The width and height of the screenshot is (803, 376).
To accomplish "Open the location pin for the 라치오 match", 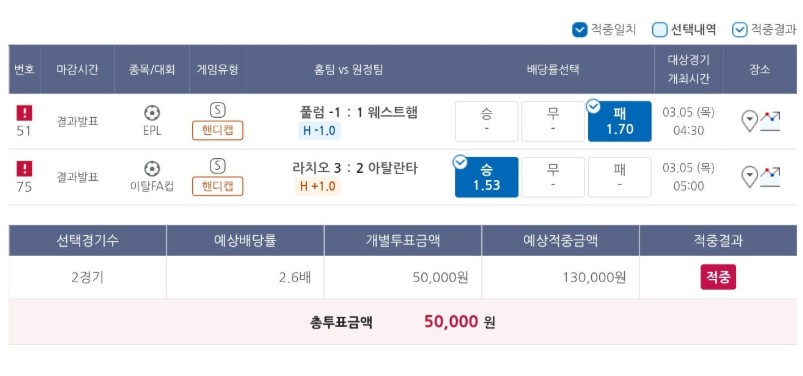I will click(x=749, y=177).
